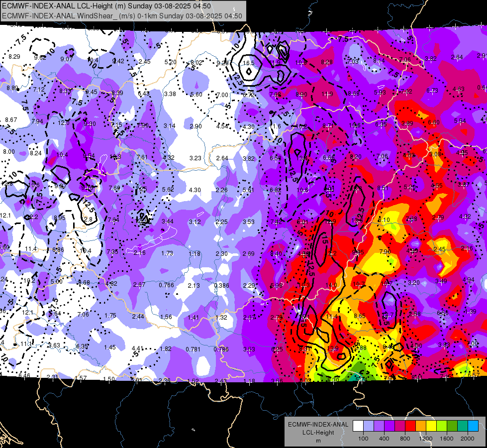Image resolution: width=487 pixels, height=448 pixels.
Task: Click the LCL-Height title line in the top header
Action: pyautogui.click(x=106, y=6)
